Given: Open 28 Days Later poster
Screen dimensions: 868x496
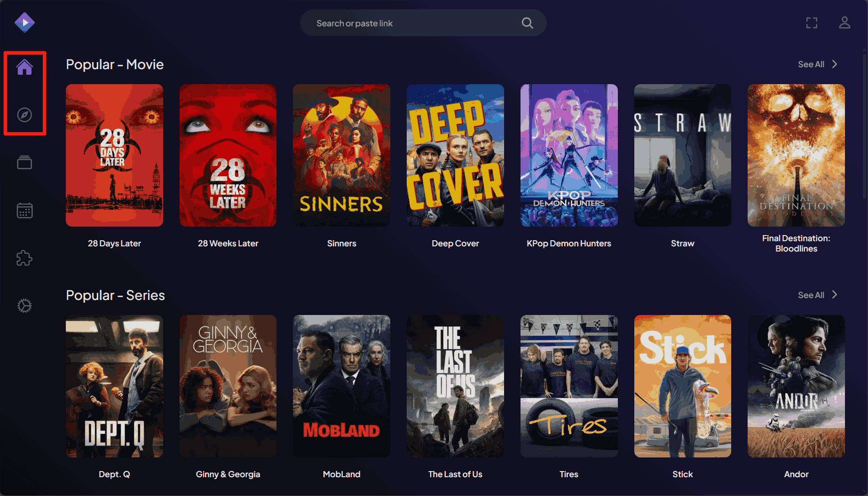Looking at the screenshot, I should tap(114, 155).
